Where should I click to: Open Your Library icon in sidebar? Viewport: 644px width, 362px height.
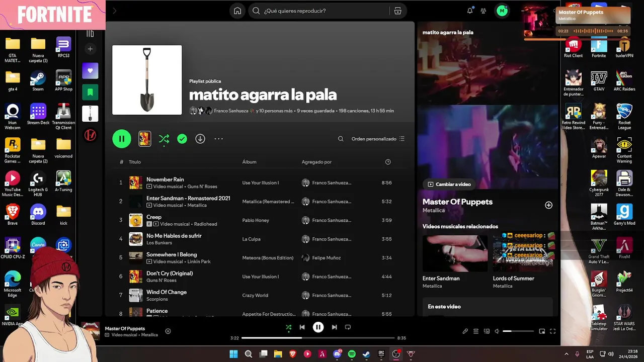pyautogui.click(x=90, y=34)
